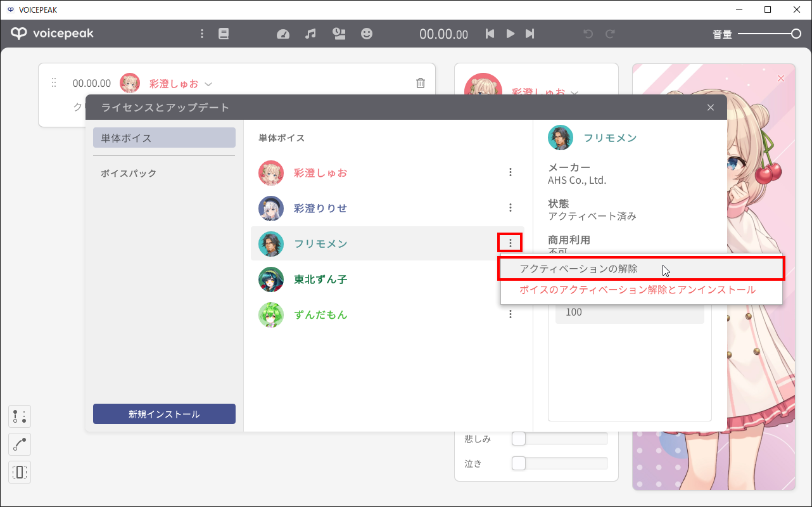Choose アクティベーションの解除 menu item
The width and height of the screenshot is (812, 507).
pos(642,269)
